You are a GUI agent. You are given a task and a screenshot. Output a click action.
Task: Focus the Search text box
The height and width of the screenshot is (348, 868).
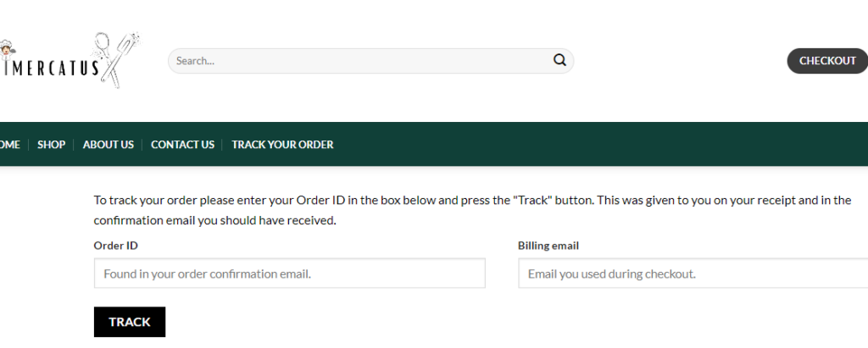click(x=360, y=61)
